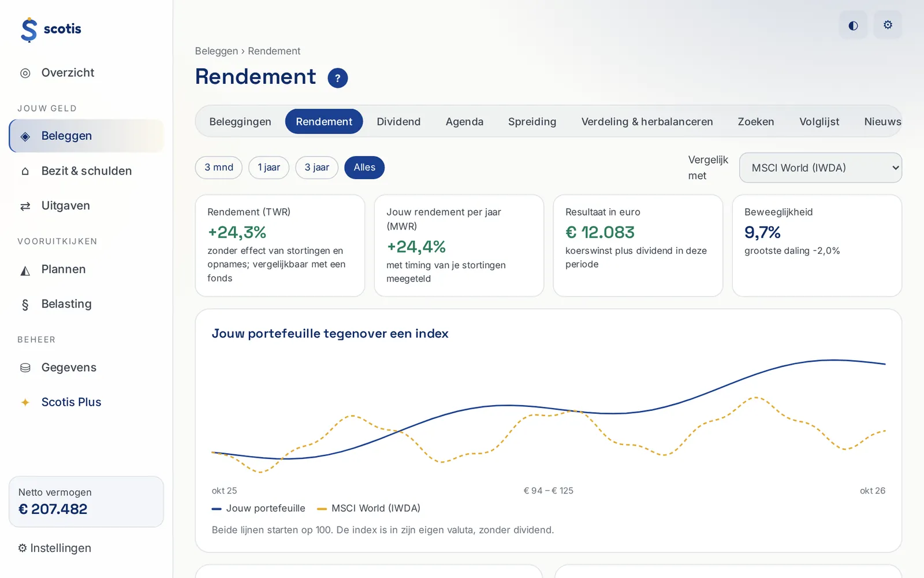Toggle dark mode contrast button

coord(853,25)
